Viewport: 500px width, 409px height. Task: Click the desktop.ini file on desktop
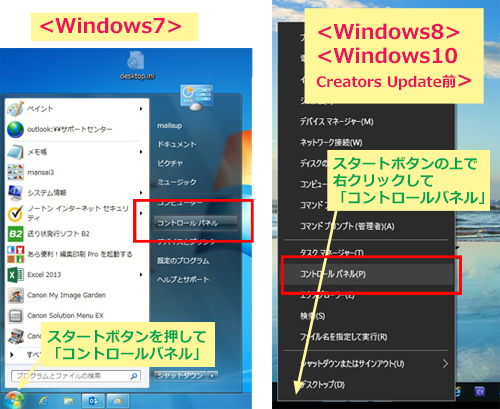pyautogui.click(x=137, y=66)
